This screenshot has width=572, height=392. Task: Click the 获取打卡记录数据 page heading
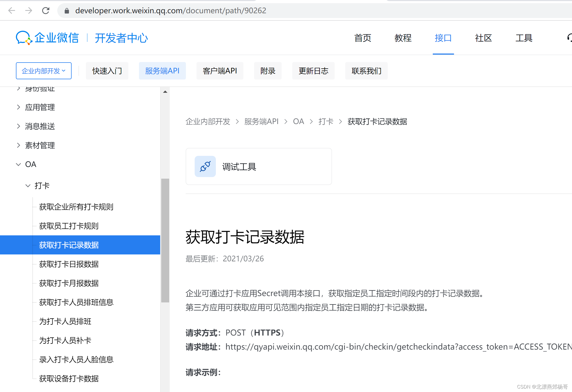pos(245,237)
